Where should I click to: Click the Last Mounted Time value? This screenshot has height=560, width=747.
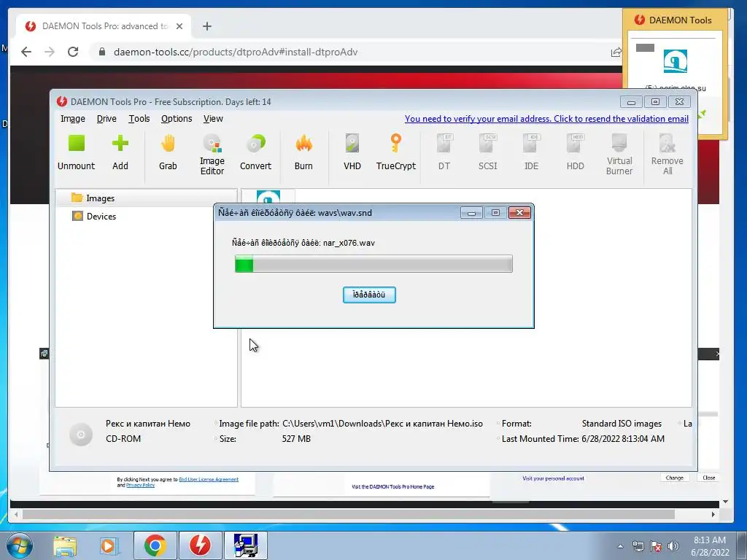623,438
